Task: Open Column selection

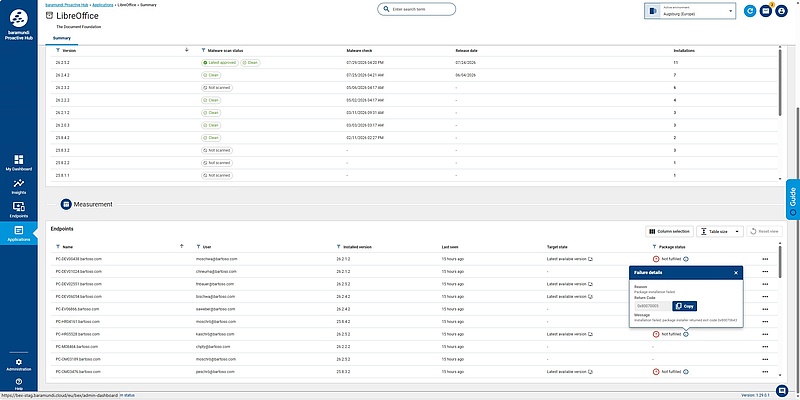Action: pyautogui.click(x=669, y=232)
